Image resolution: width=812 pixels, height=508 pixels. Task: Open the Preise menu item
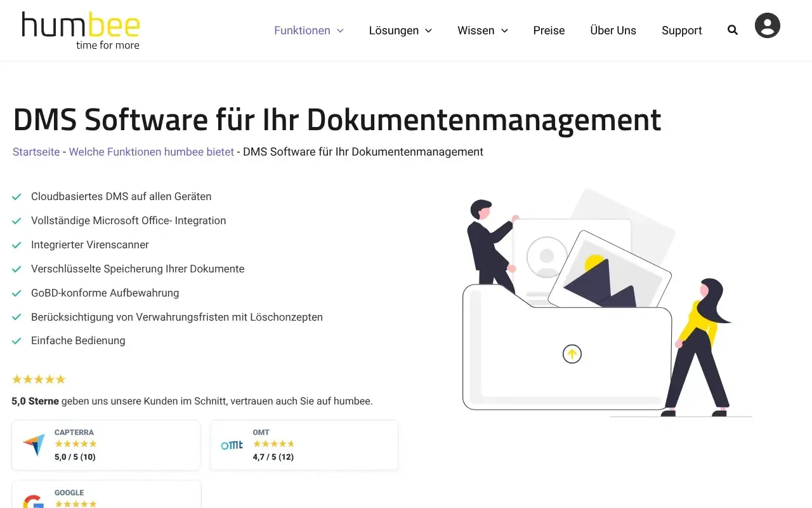point(549,30)
